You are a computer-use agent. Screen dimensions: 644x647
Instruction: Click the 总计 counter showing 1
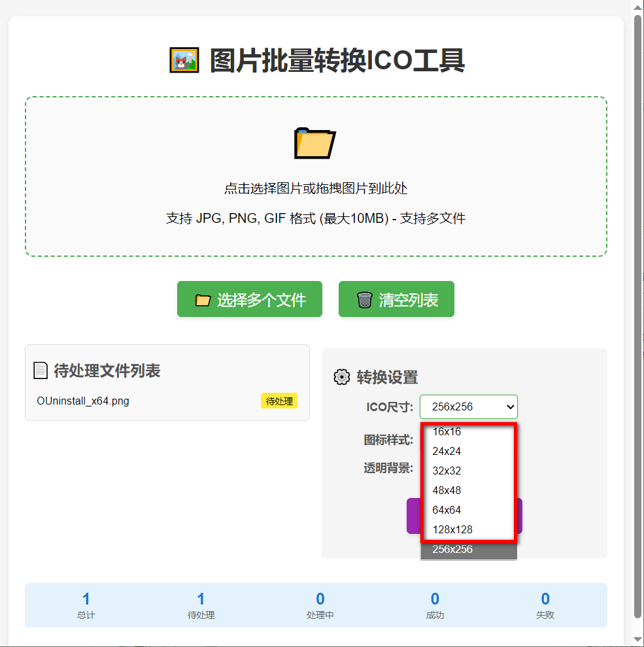pos(86,605)
